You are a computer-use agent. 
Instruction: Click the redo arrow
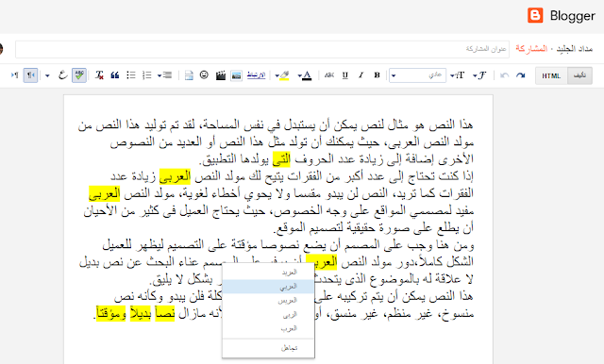[x=520, y=75]
